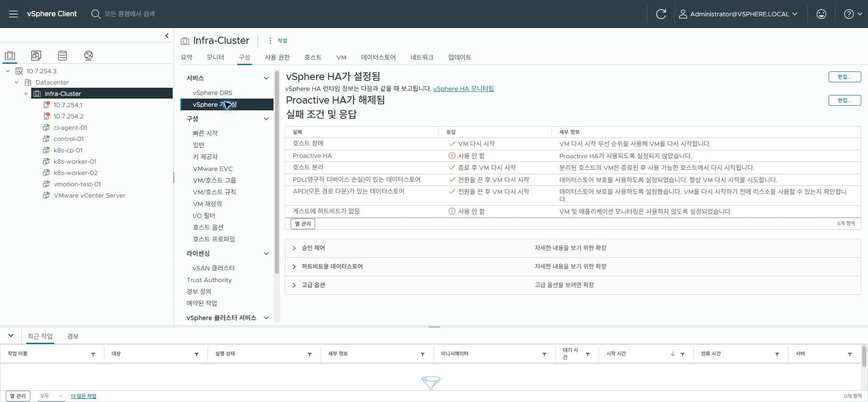This screenshot has height=402, width=868.
Task: Click the VMware vCenter Server VM icon
Action: point(46,195)
